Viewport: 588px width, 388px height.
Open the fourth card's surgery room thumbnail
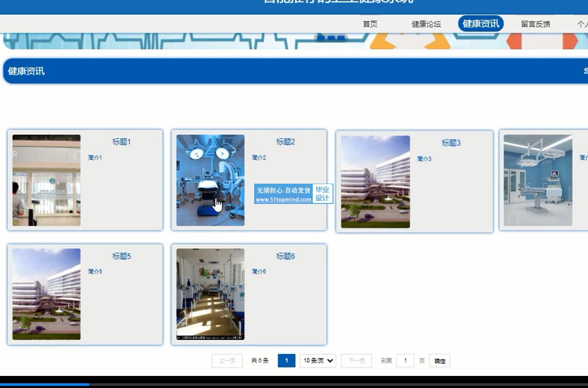(x=538, y=180)
